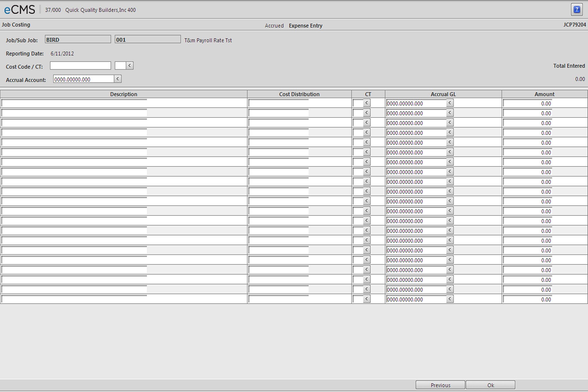Click the T&m Payroll Rate Tst text
The image size is (588, 392).
tap(208, 40)
